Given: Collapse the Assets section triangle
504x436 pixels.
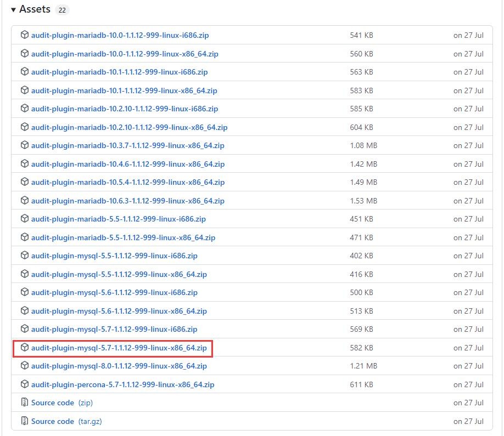Looking at the screenshot, I should pyautogui.click(x=13, y=10).
